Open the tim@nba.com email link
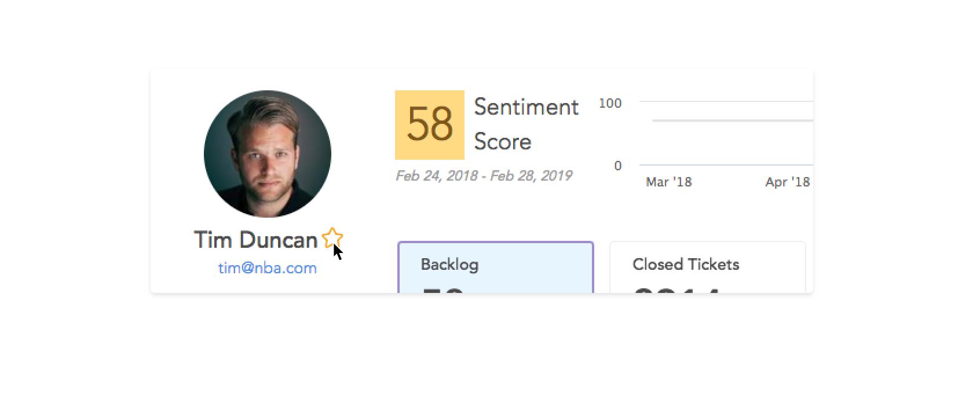The image size is (980, 396). click(268, 268)
